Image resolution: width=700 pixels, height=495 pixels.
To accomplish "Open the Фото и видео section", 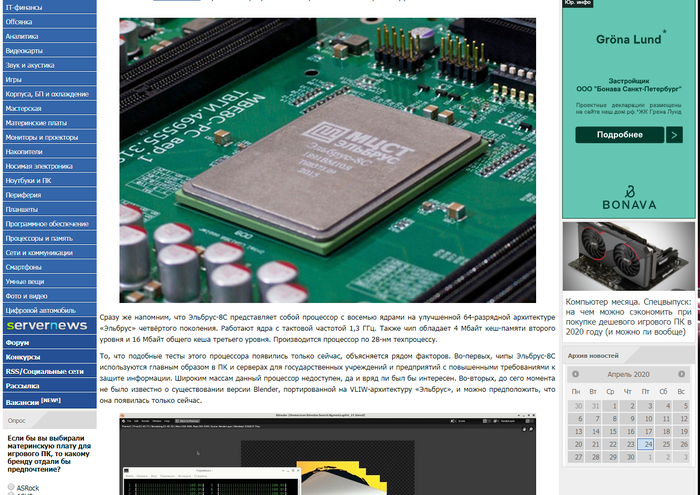I will point(50,295).
